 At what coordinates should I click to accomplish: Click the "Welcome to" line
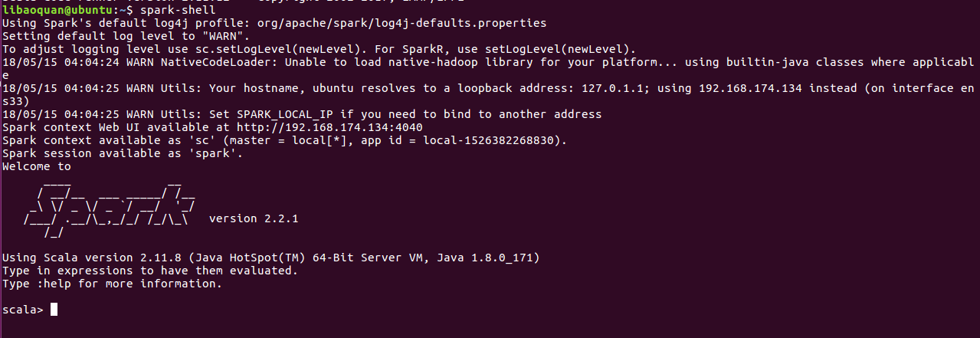[x=36, y=166]
